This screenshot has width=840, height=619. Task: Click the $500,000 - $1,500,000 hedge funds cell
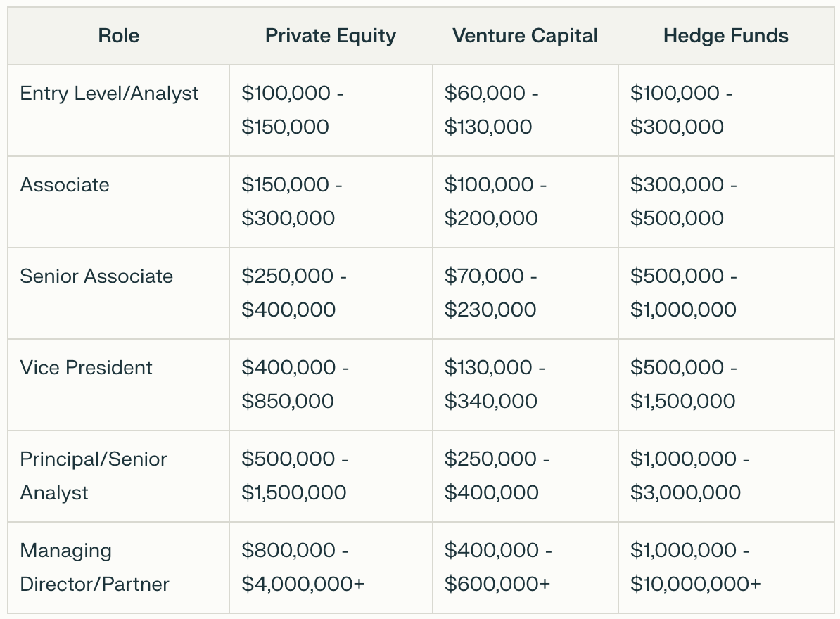click(x=683, y=385)
